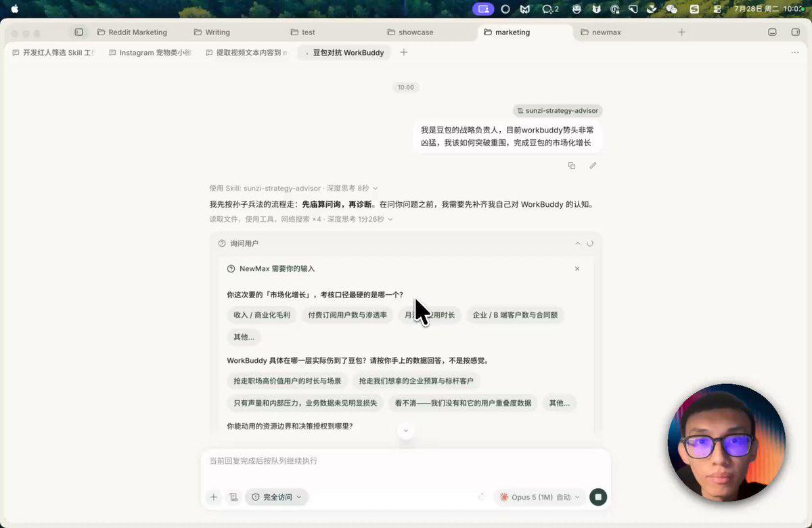
Task: Toggle the right sidebar panel icon
Action: point(795,32)
